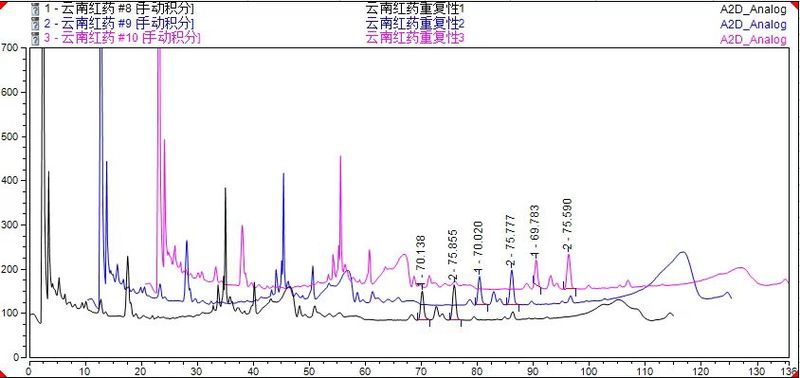
Task: Click the icon beside legend entry 云南红药 #10
Action: point(35,39)
